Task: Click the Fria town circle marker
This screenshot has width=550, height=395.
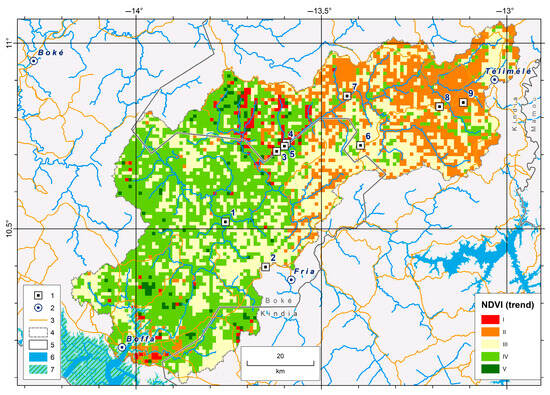Action: 291,280
